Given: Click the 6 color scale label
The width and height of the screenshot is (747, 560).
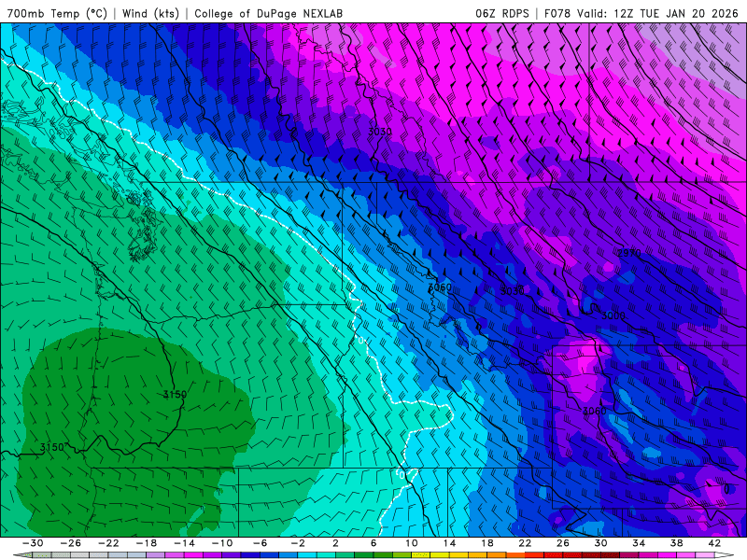Looking at the screenshot, I should tap(373, 543).
